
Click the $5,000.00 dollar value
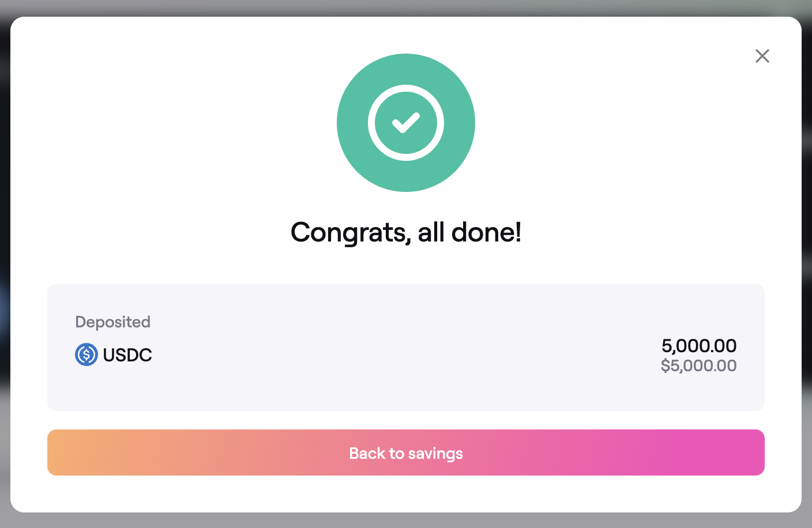click(x=698, y=365)
